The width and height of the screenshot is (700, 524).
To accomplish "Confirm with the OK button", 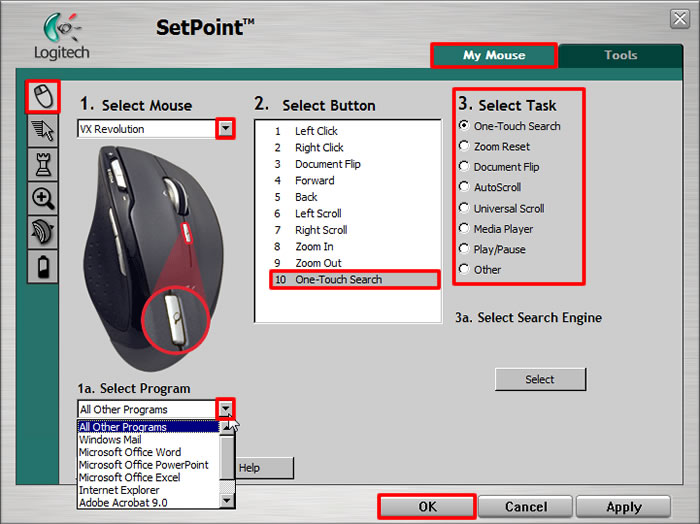I will point(427,507).
